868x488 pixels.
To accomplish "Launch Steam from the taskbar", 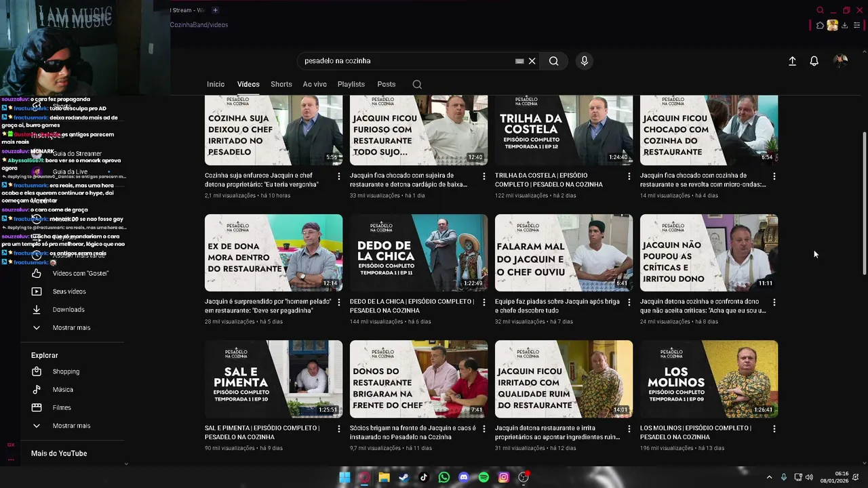I will [x=403, y=477].
